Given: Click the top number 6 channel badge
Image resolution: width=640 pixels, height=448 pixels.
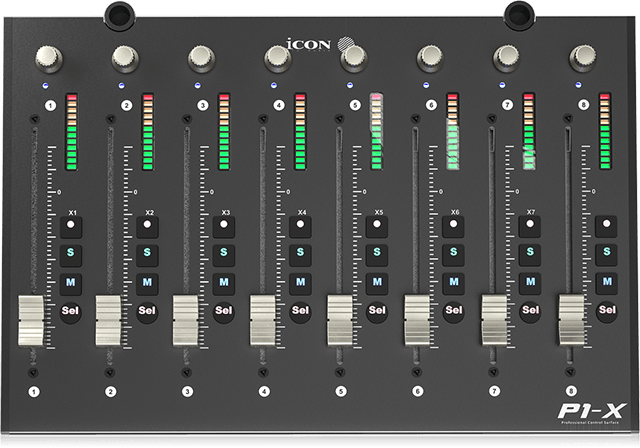Looking at the screenshot, I should tap(431, 105).
